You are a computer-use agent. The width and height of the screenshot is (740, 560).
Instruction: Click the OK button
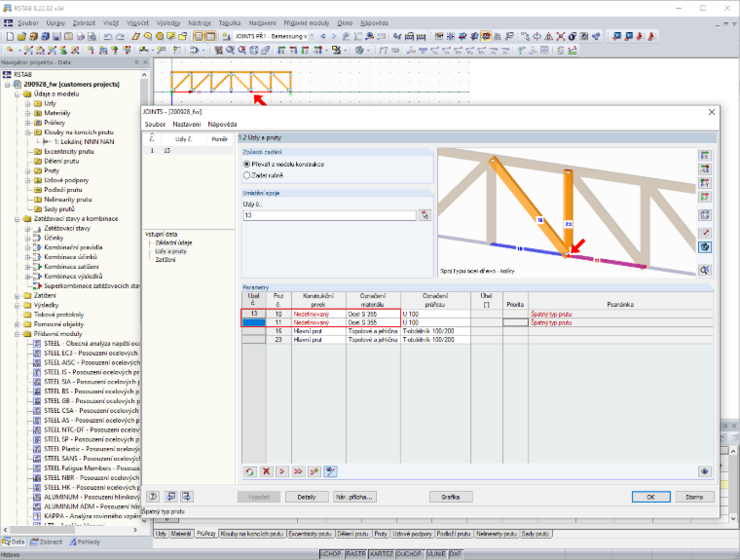[650, 497]
